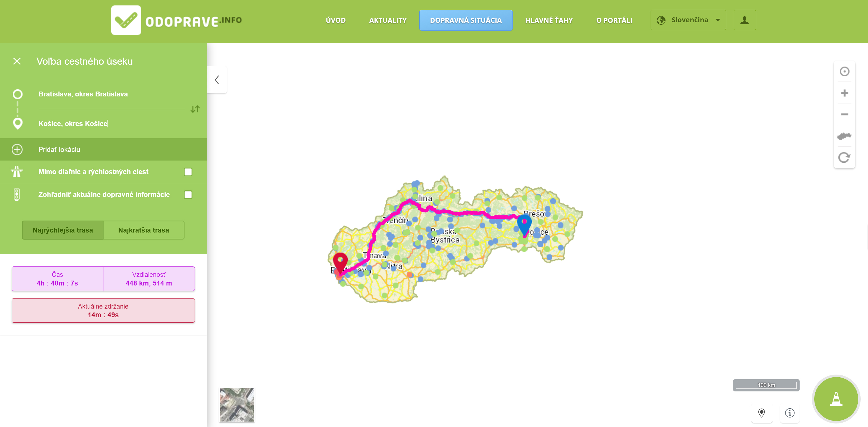Select Najkratšia trasa route option
The width and height of the screenshot is (868, 427).
tap(144, 230)
